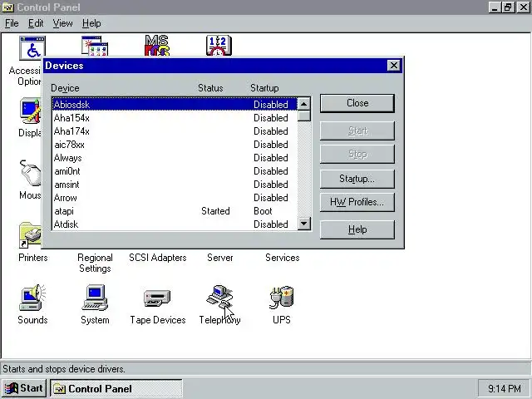532x399 pixels.
Task: Open the MS-DOS Console icon
Action: tap(157, 46)
